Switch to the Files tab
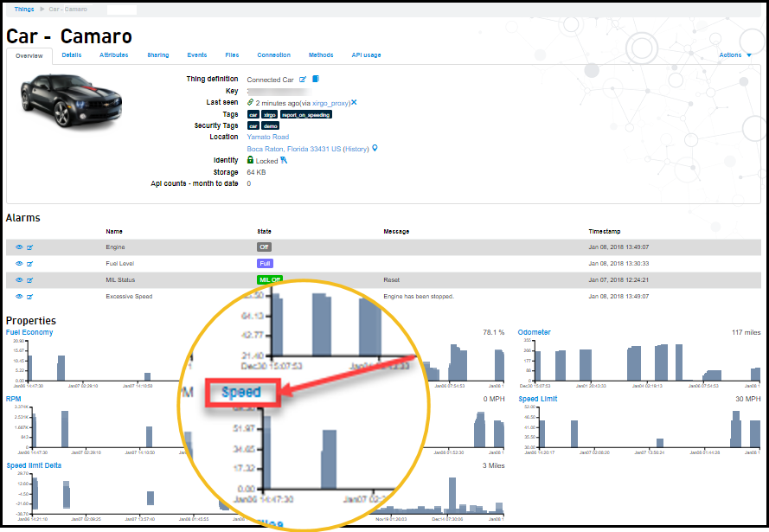769x532 pixels. (232, 54)
